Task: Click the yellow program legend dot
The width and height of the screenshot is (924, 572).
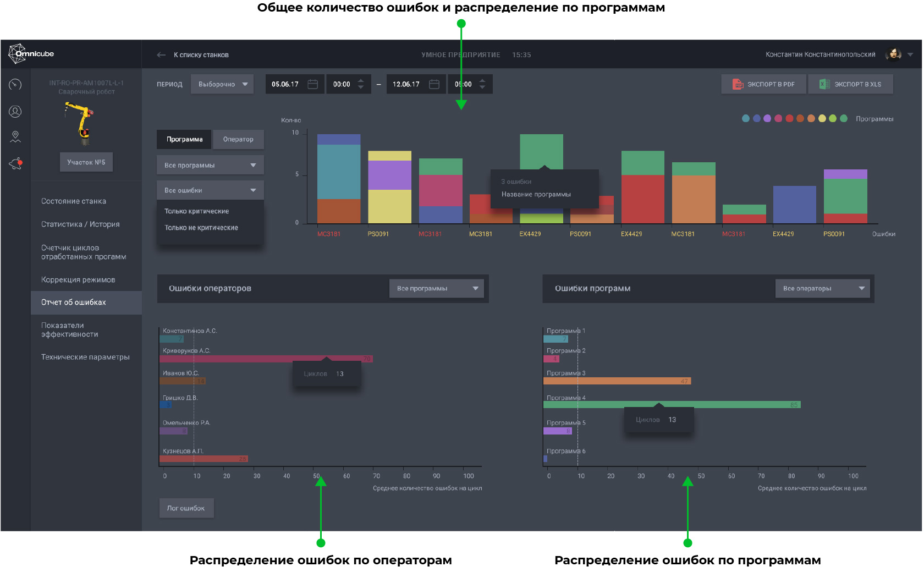Action: [822, 118]
